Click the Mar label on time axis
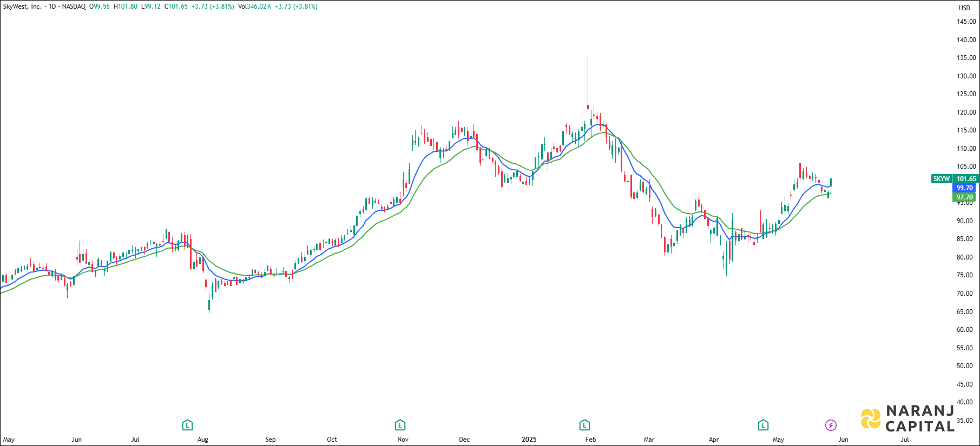 click(649, 440)
